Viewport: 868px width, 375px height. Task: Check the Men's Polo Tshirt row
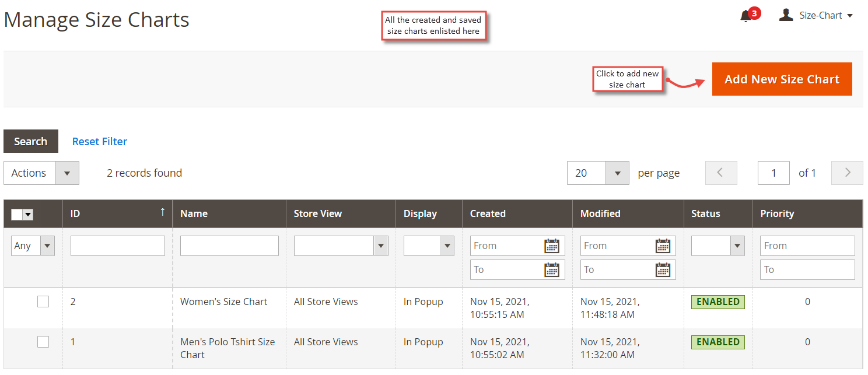point(43,342)
